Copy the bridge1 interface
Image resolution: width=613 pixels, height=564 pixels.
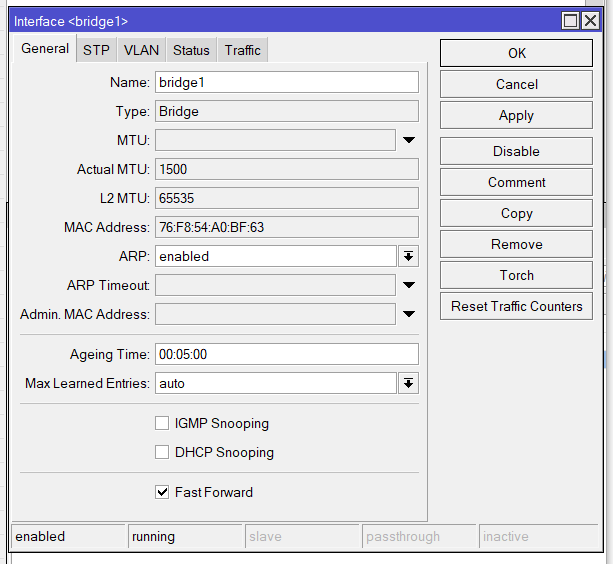(516, 213)
